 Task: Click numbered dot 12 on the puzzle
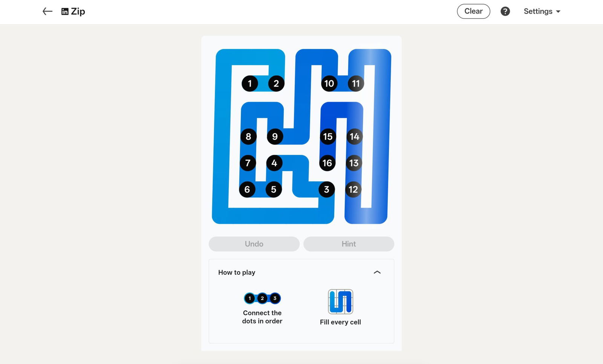(x=353, y=189)
